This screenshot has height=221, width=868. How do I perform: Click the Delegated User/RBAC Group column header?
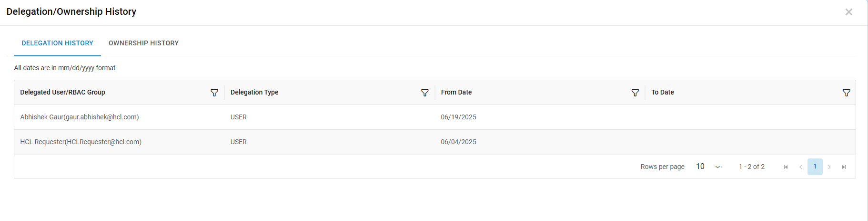coord(62,92)
